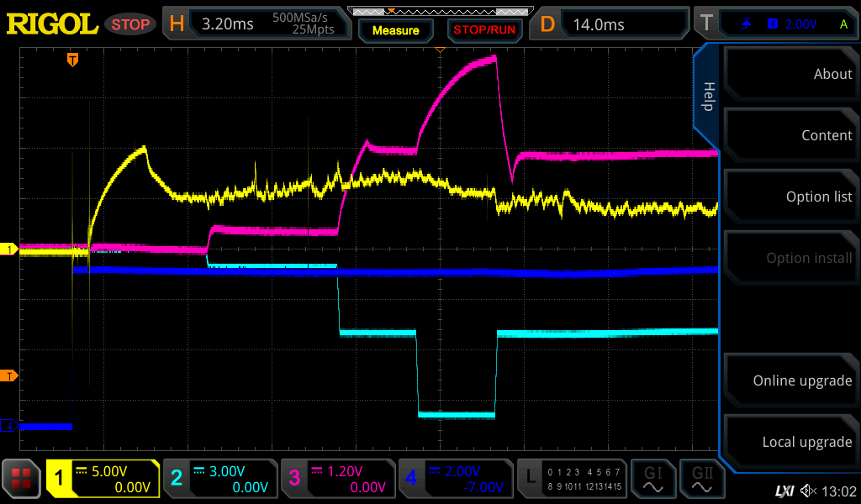Click the orange trigger level marker on left edge
The image size is (861, 504).
click(9, 375)
